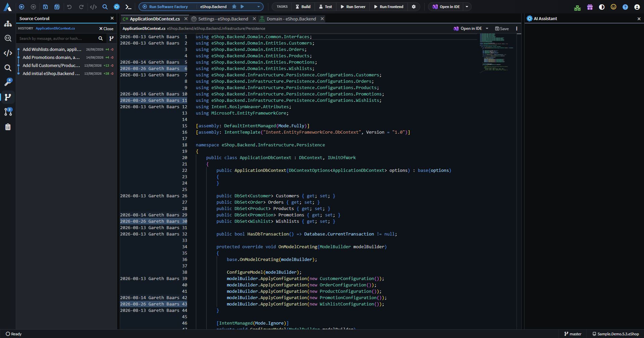
Task: Click the navigate back arrow icon
Action: click(x=22, y=7)
